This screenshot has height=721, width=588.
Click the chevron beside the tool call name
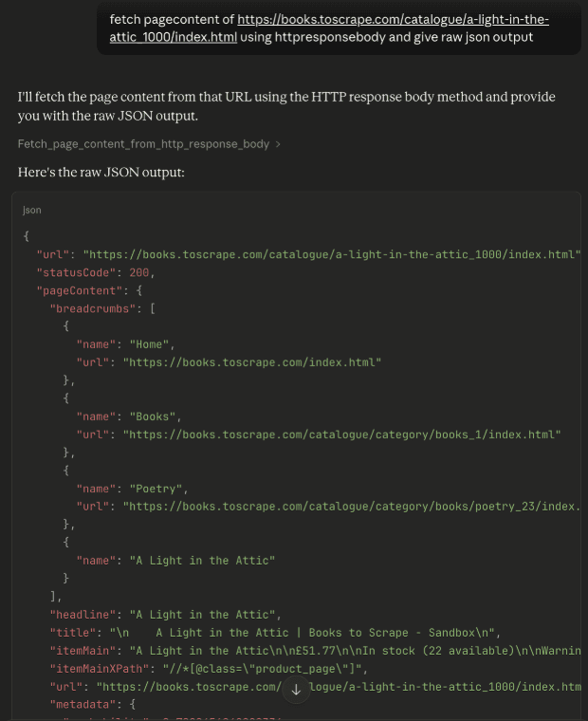pos(278,144)
